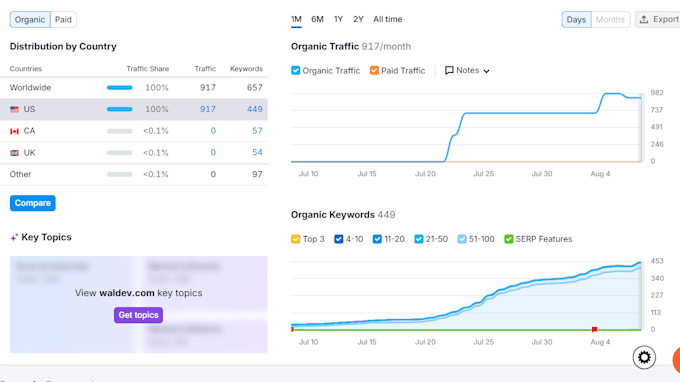Click the Export button
Screen dimensions: 680x382
point(658,20)
